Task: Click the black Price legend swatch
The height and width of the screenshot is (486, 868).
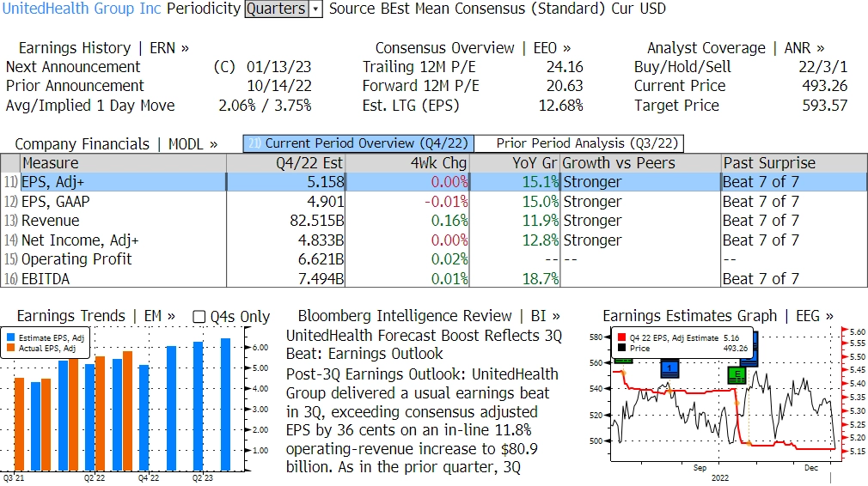Action: coord(621,349)
